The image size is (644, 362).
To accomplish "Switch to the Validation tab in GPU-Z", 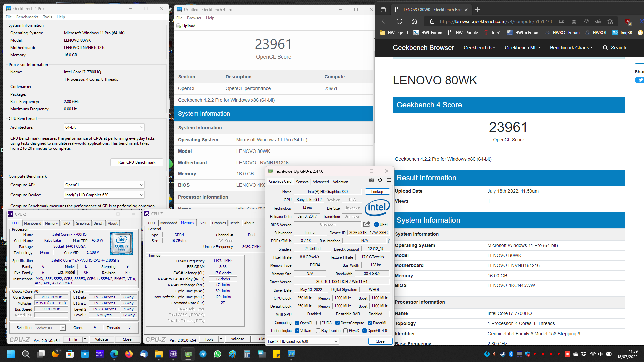I will (340, 182).
